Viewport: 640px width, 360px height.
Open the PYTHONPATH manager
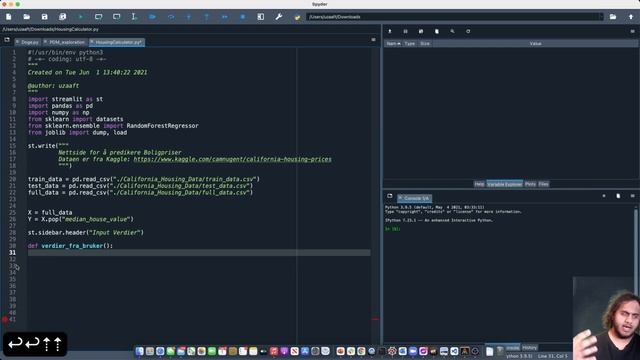tap(297, 17)
